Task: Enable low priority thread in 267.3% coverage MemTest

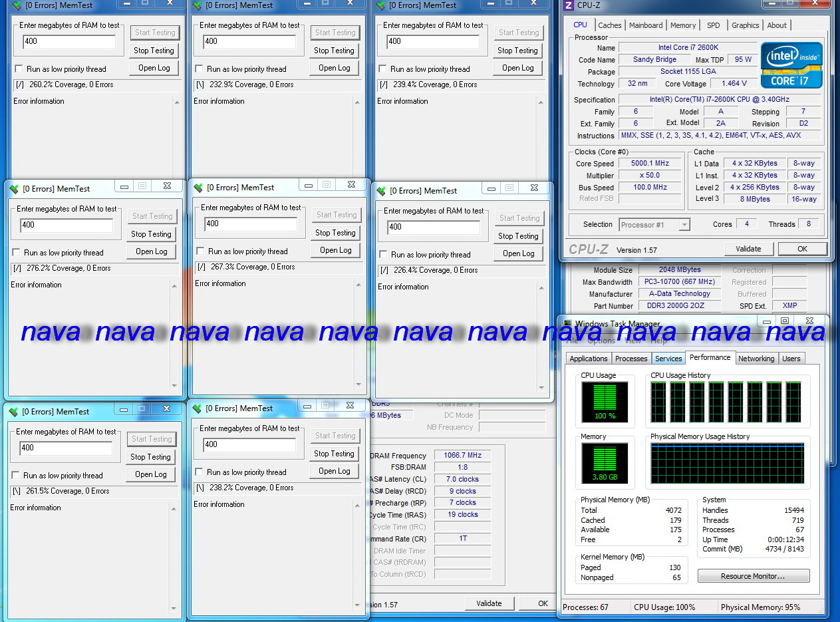Action: [x=201, y=251]
